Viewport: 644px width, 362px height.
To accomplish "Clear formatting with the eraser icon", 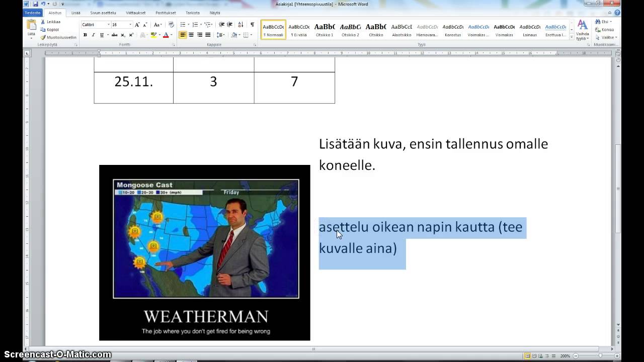I will [x=171, y=25].
